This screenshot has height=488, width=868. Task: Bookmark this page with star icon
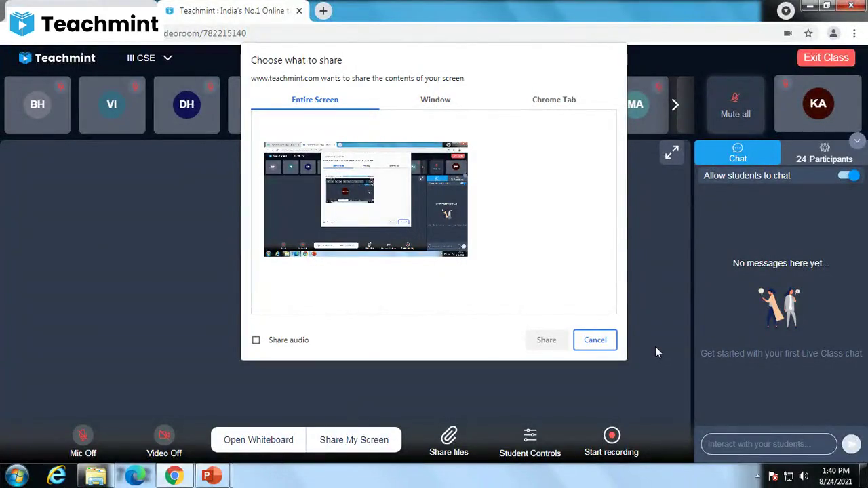[808, 33]
